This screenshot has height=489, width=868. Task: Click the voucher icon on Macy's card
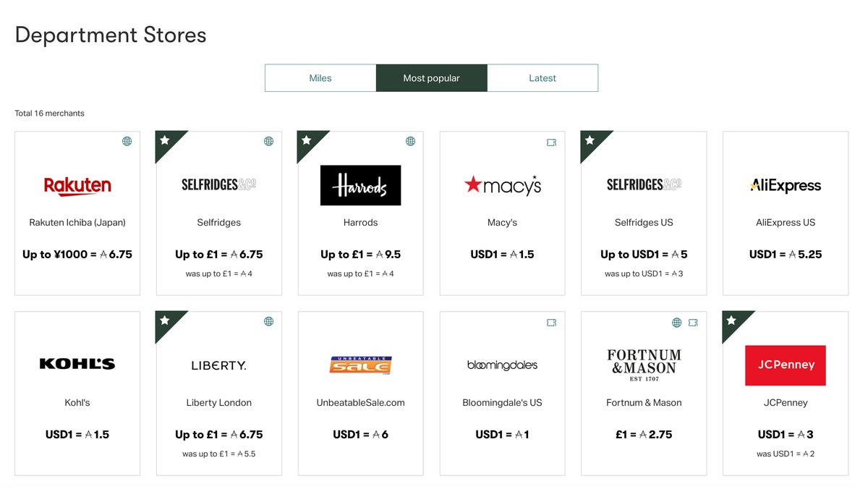point(551,143)
